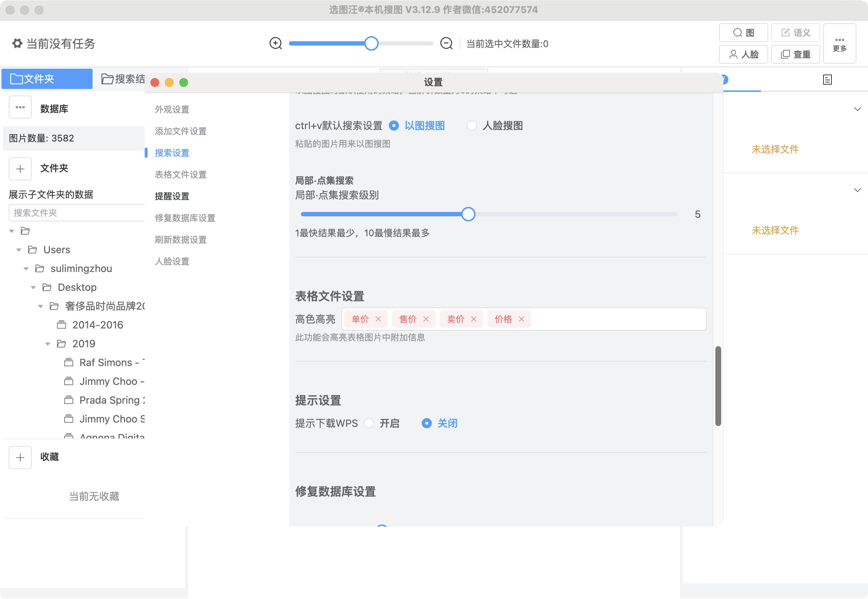Collapse the root folder tree node

coord(12,231)
